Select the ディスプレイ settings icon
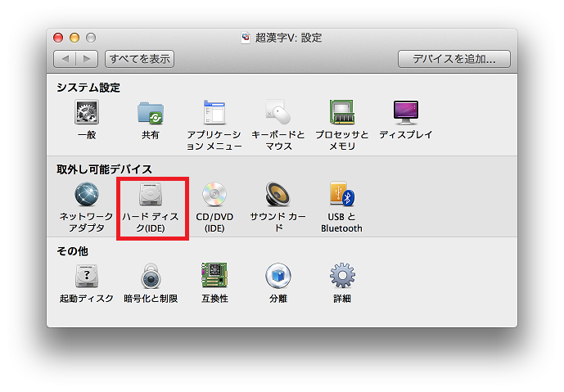 point(405,114)
